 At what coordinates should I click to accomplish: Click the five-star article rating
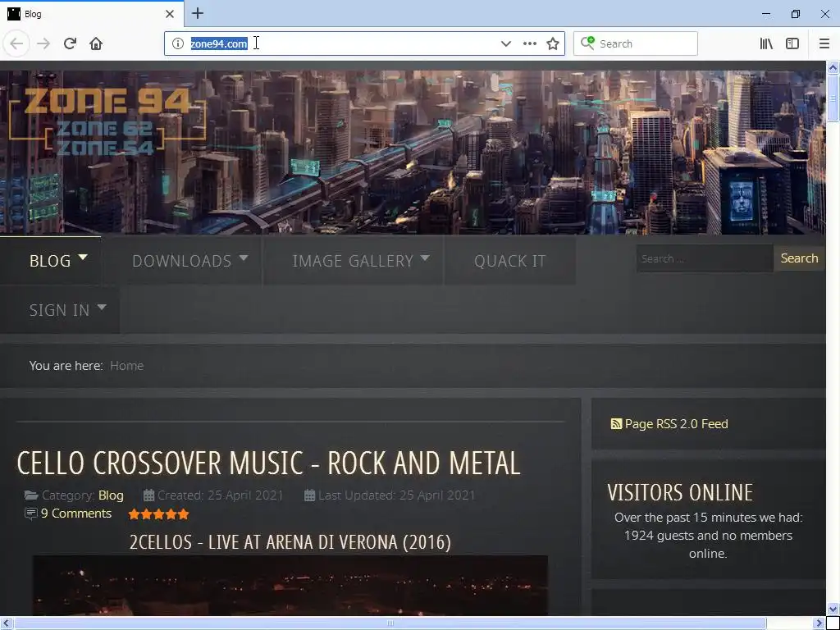tap(158, 514)
